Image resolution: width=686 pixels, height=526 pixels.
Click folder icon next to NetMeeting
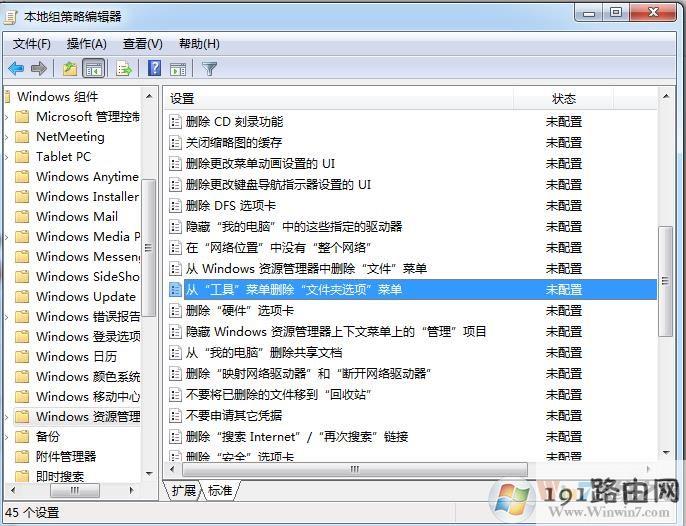coord(22,137)
